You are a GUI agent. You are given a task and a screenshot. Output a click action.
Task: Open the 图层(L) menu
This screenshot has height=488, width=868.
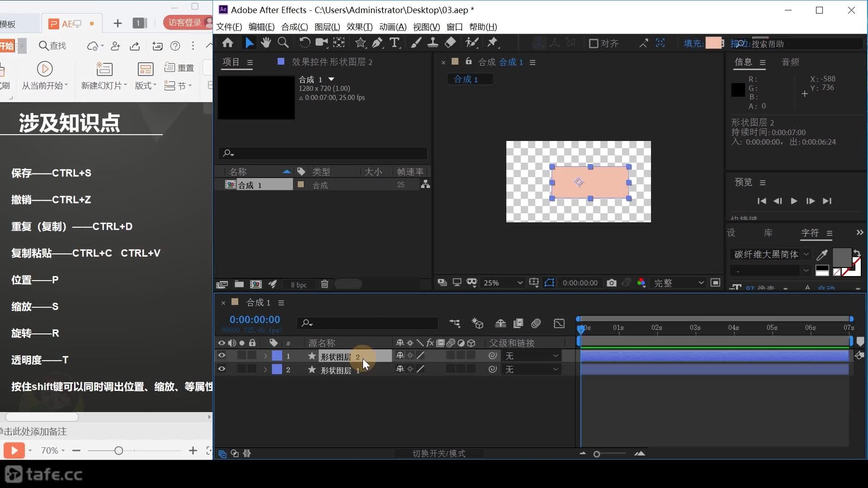327,27
